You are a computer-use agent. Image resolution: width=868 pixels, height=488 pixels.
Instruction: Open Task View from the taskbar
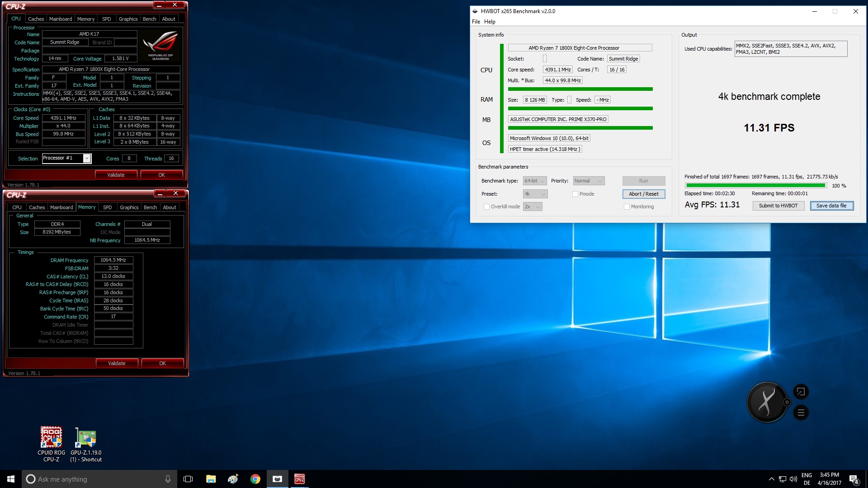click(x=188, y=479)
